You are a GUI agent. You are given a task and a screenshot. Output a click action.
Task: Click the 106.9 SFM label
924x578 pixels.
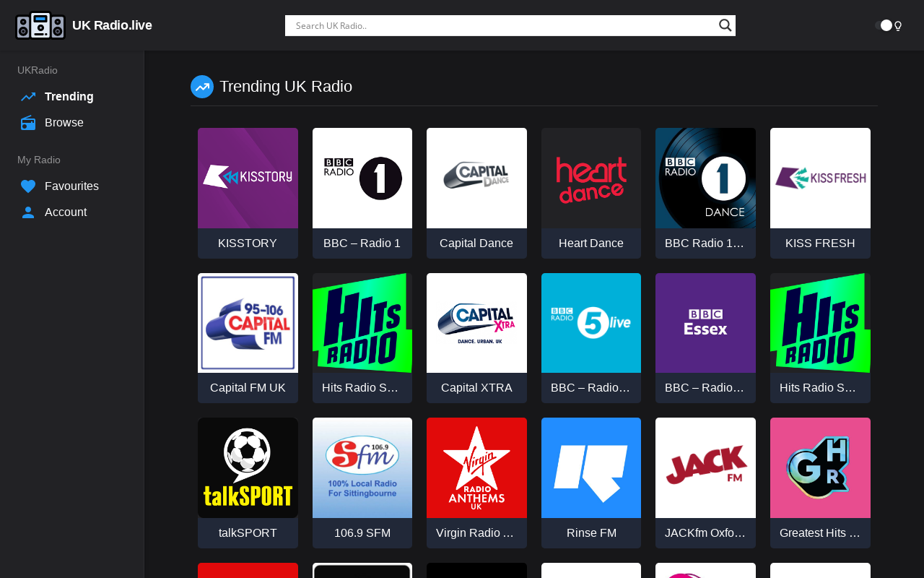coord(362,533)
